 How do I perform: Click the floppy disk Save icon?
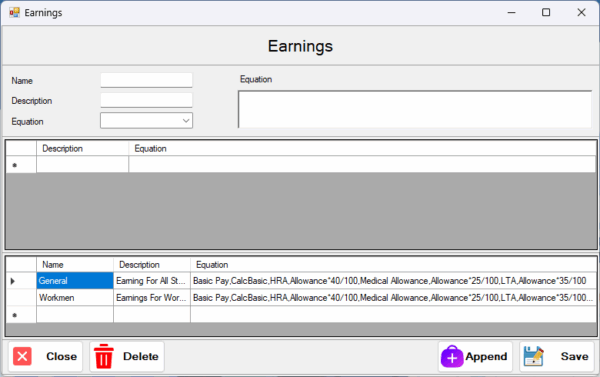tap(533, 356)
